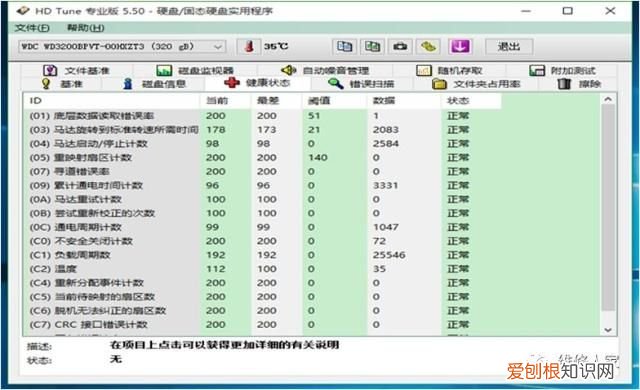Image resolution: width=640 pixels, height=390 pixels.
Task: Open the 自动噪音管理 tab
Action: click(325, 71)
